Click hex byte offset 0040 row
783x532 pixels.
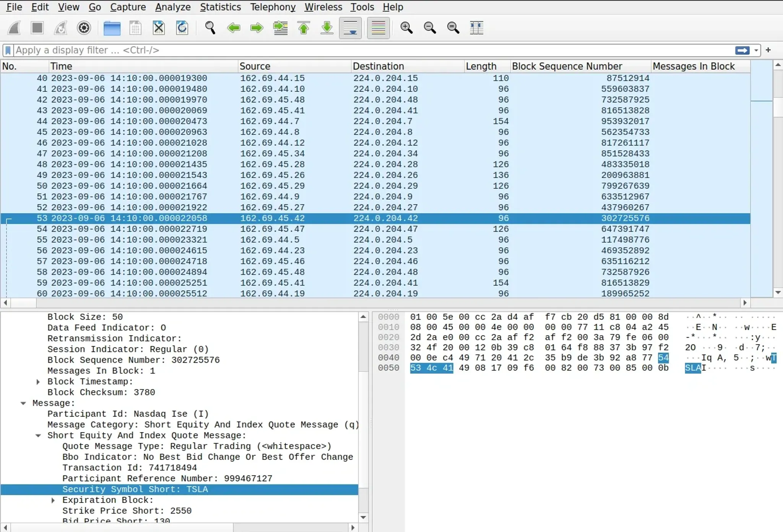pyautogui.click(x=388, y=358)
